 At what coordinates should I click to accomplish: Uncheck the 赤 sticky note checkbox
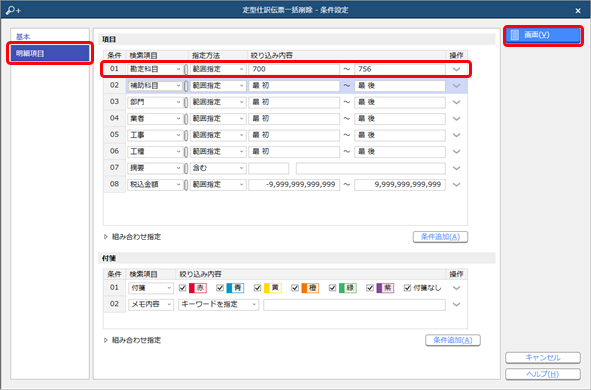pos(183,288)
